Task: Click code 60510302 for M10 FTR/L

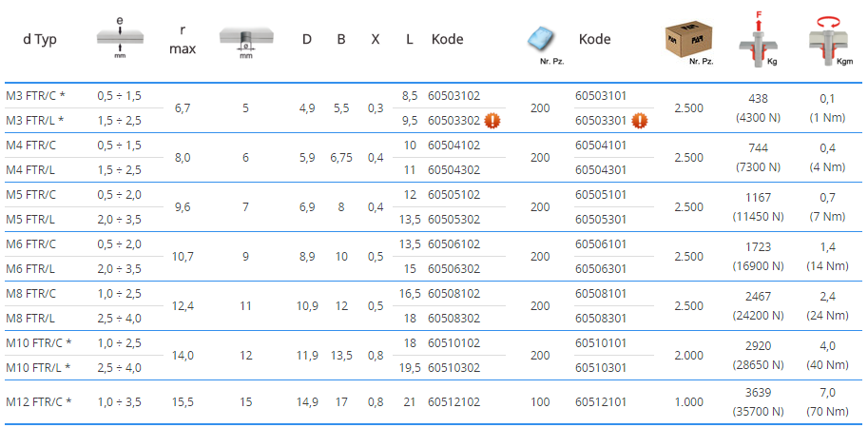Action: (x=454, y=367)
